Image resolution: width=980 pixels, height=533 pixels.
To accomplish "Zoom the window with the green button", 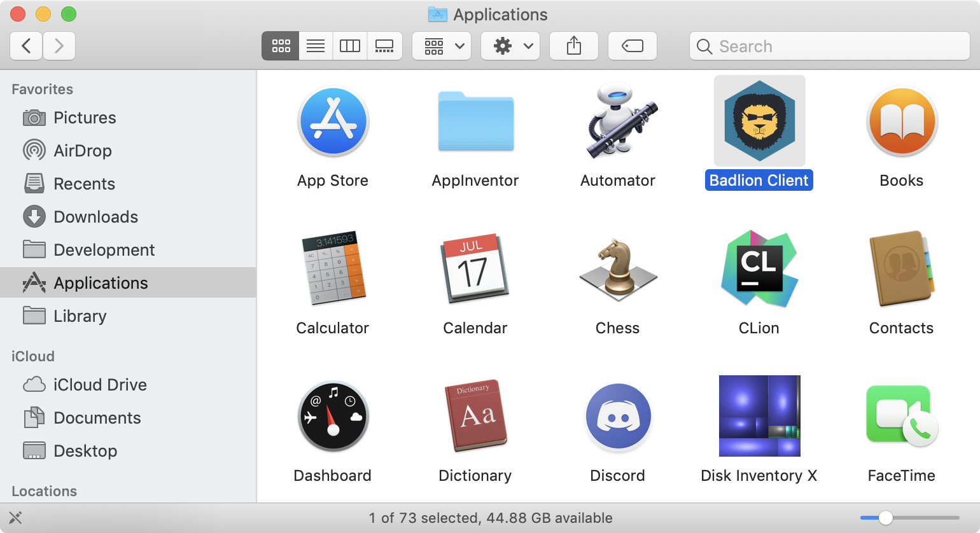I will coord(69,14).
